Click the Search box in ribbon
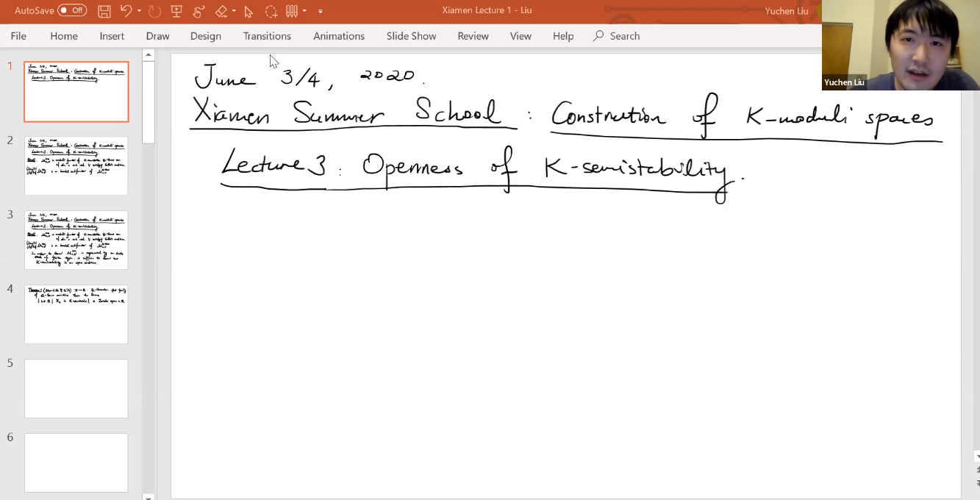 (x=624, y=36)
